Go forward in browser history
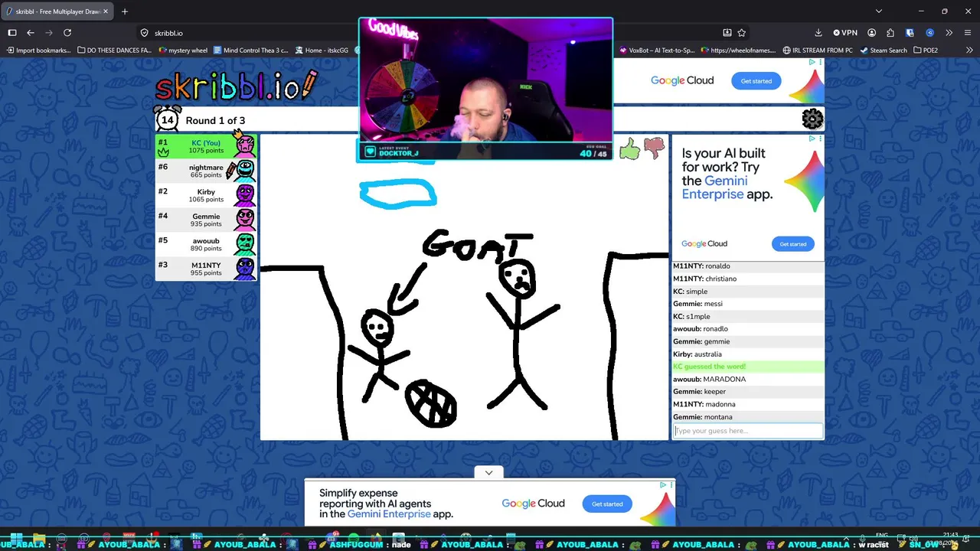 click(49, 33)
